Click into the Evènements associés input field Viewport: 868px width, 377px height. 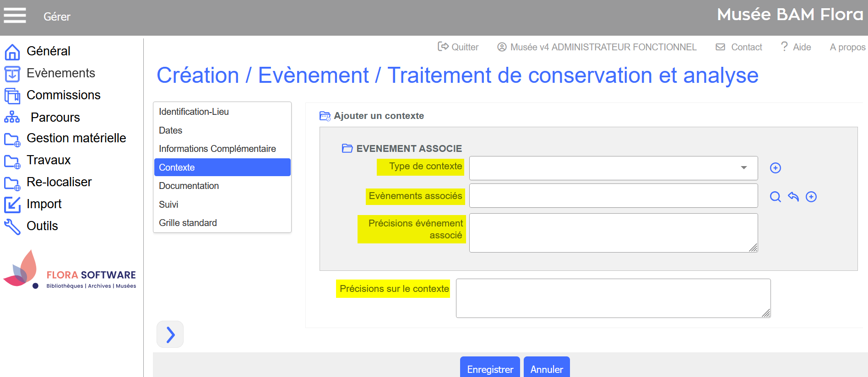pyautogui.click(x=613, y=196)
